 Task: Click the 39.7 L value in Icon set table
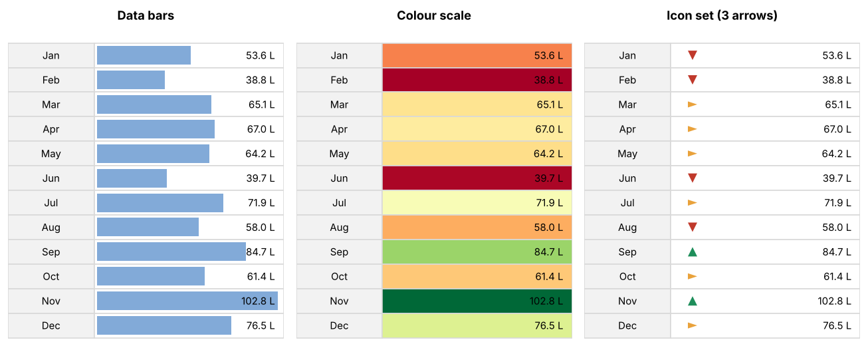(x=837, y=178)
